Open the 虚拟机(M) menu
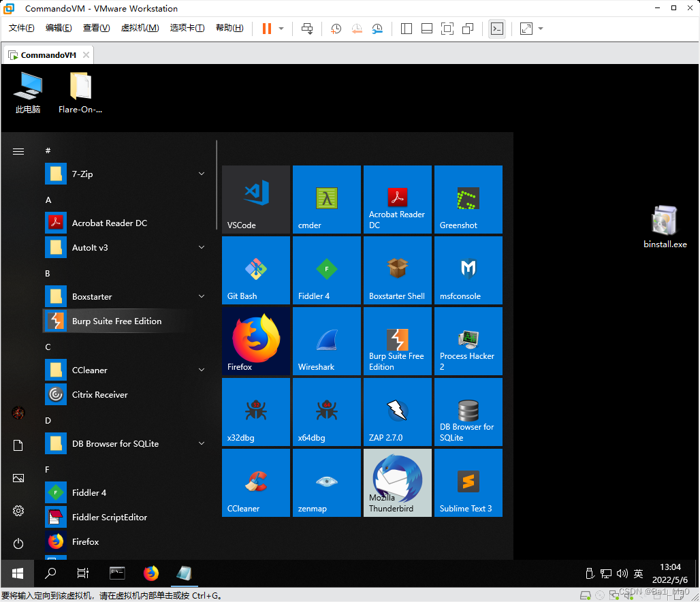 (140, 28)
